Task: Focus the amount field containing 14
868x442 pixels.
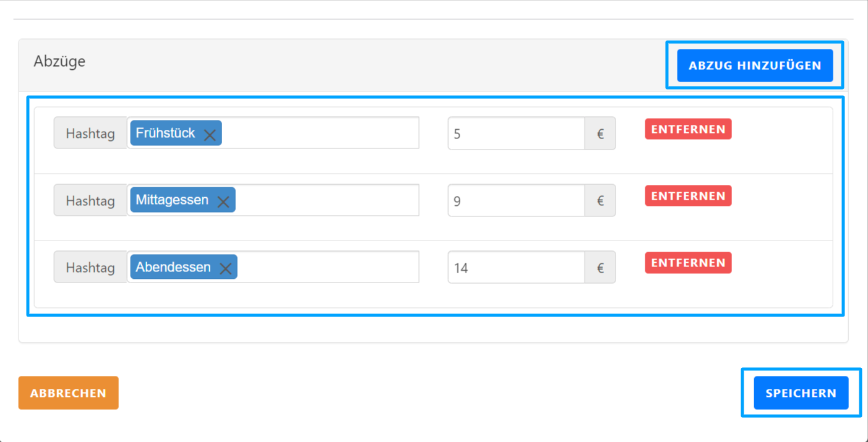Action: click(516, 267)
